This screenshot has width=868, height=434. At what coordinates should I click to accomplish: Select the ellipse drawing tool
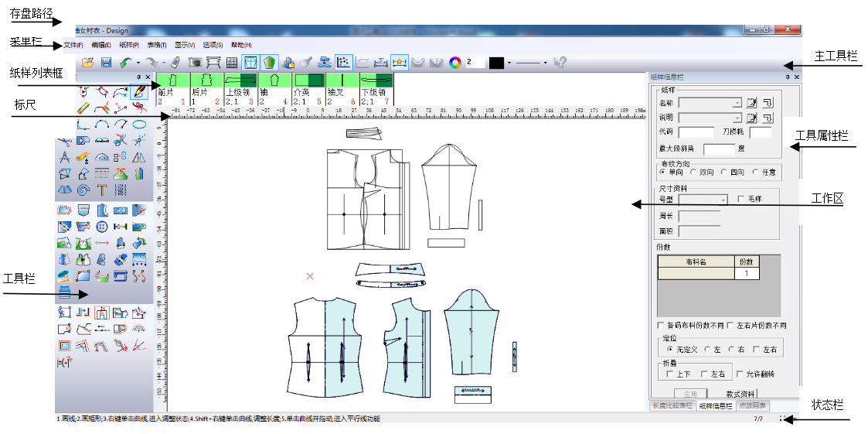[x=139, y=124]
